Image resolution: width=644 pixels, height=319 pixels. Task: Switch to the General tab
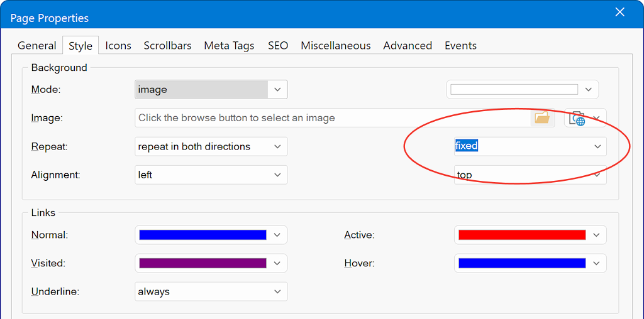point(36,45)
